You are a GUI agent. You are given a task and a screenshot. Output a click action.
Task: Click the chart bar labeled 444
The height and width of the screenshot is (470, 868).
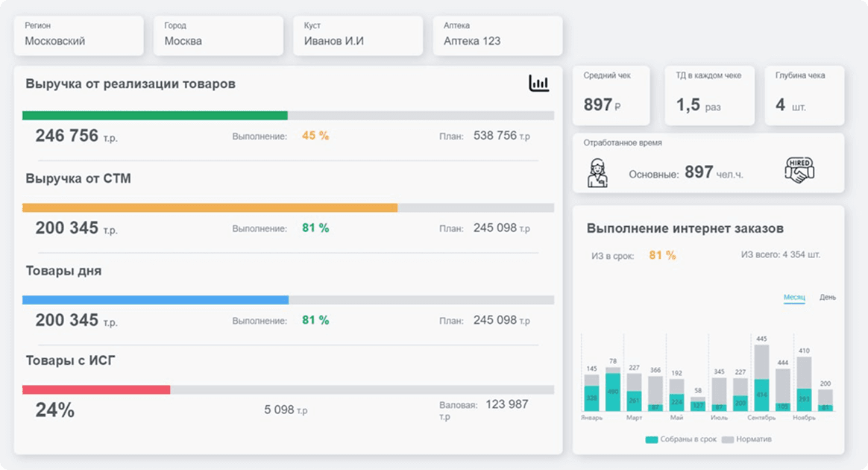[783, 389]
